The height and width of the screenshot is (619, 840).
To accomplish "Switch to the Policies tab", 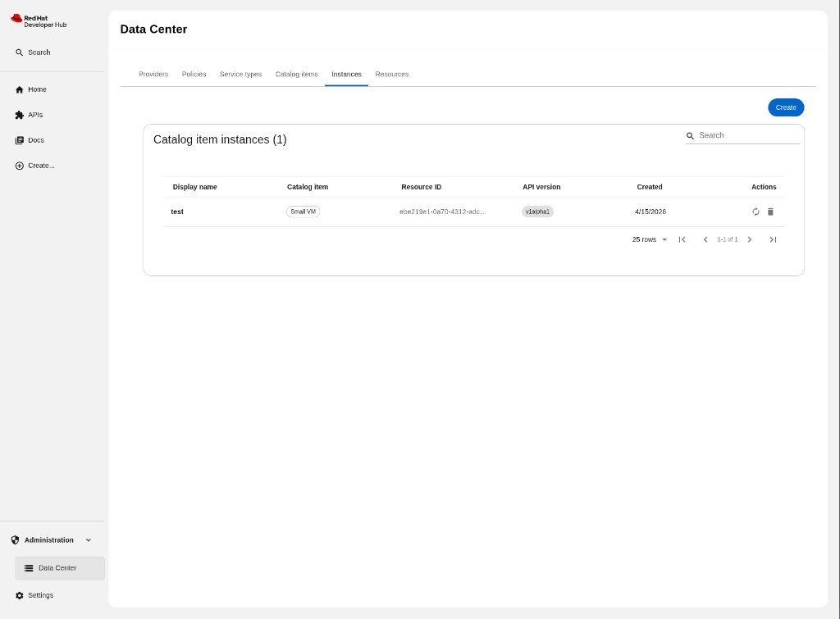I will click(x=194, y=75).
